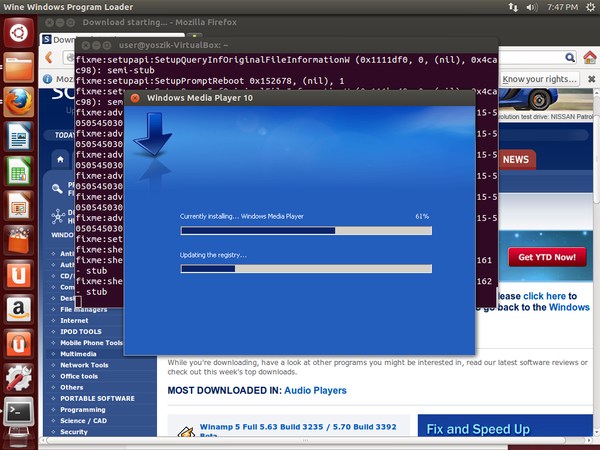Select the Programming category
600x450 pixels.
tap(83, 409)
